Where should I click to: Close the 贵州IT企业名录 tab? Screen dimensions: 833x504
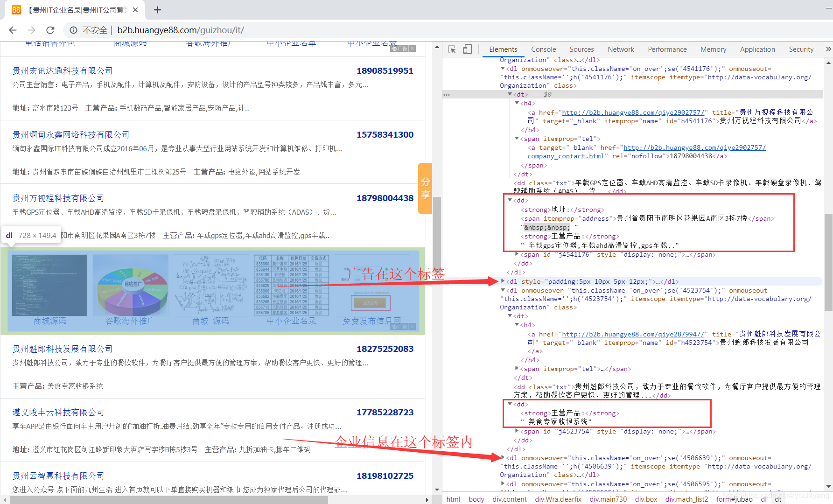point(135,10)
